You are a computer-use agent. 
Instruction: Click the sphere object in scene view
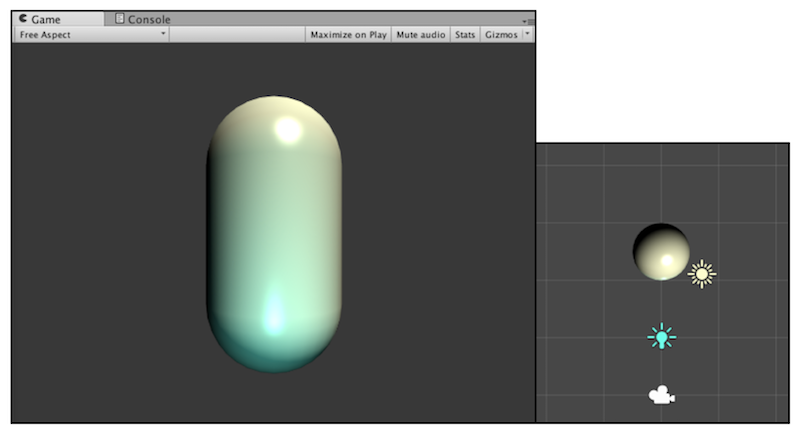pos(661,252)
